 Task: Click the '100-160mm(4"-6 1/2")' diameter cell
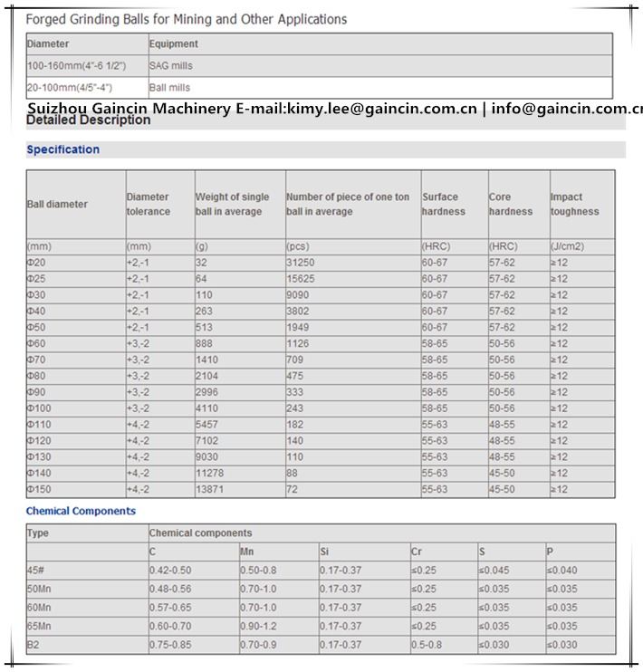(x=76, y=66)
